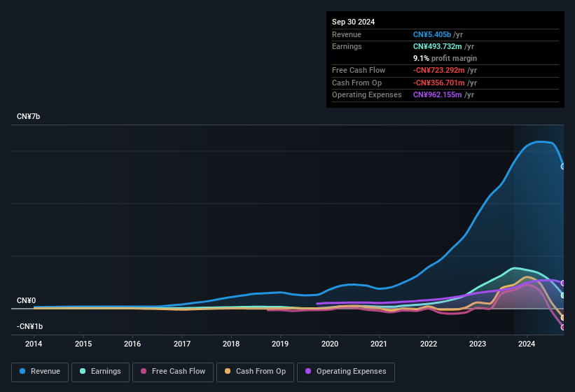Click the 2022 x-axis label
Viewport: 575px width, 392px height.
tap(429, 344)
